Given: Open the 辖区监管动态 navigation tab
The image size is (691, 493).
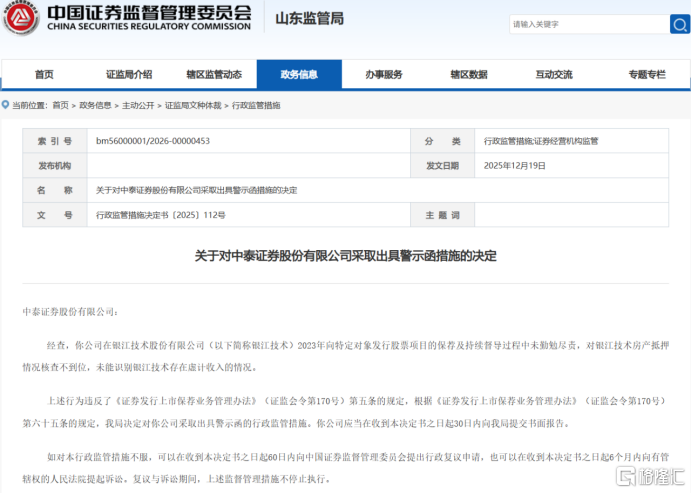Looking at the screenshot, I should point(214,74).
